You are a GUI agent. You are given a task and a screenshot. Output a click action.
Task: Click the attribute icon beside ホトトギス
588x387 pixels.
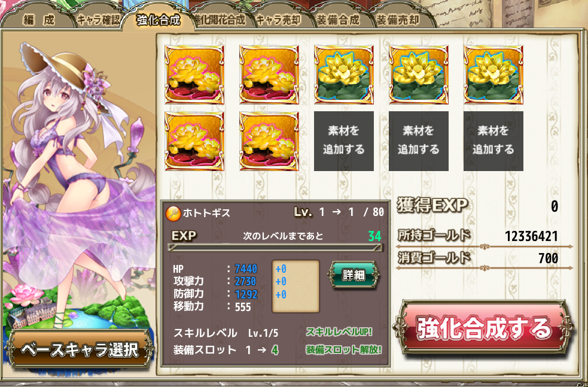click(x=173, y=214)
